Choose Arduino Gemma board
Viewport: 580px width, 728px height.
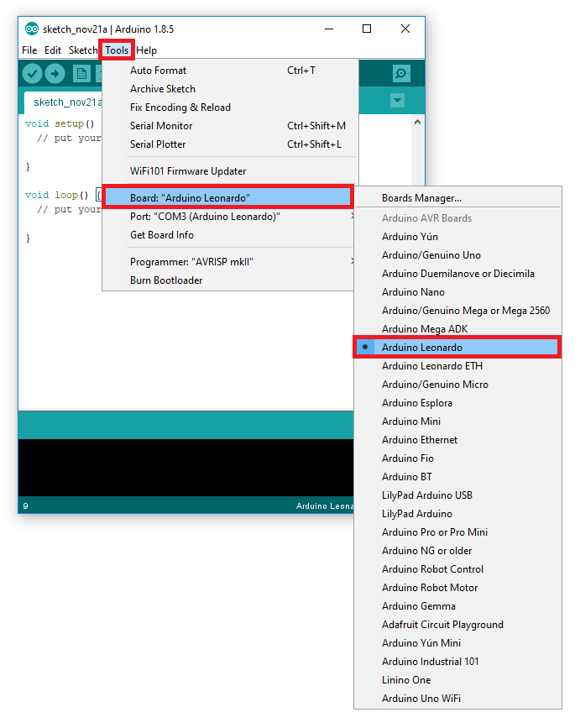(457, 606)
